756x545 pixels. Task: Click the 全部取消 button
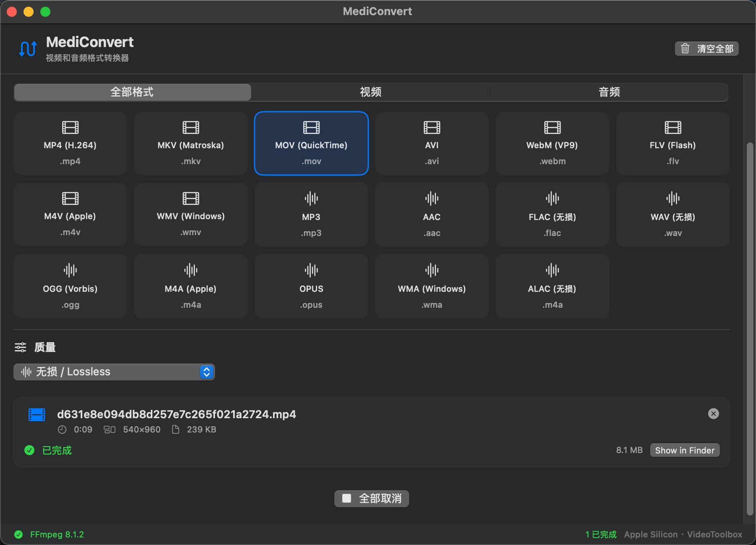point(372,499)
